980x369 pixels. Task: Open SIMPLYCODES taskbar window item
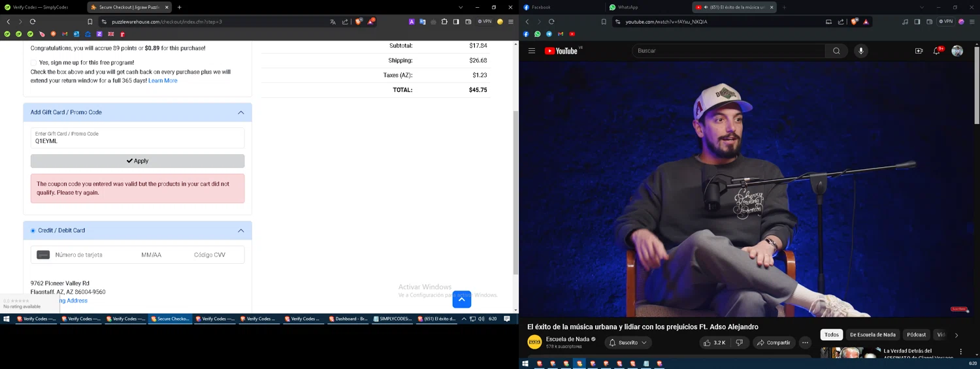point(393,319)
